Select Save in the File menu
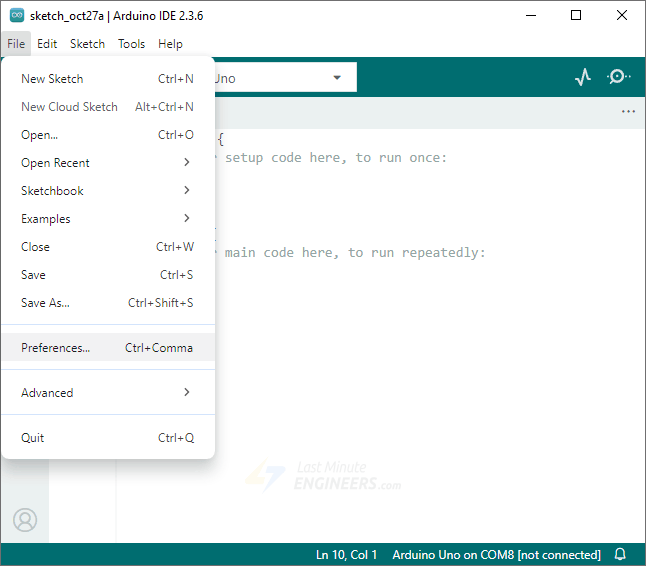The width and height of the screenshot is (646, 566). point(108,275)
